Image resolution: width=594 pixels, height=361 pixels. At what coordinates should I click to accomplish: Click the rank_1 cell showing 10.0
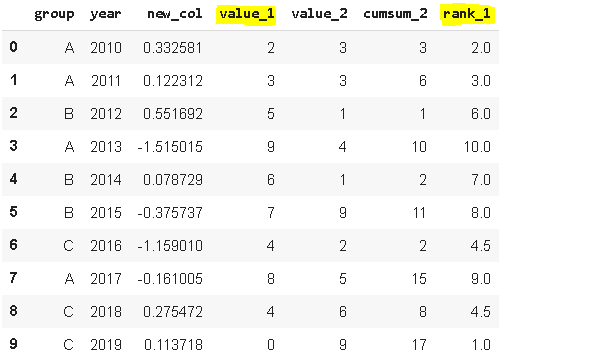tap(477, 147)
